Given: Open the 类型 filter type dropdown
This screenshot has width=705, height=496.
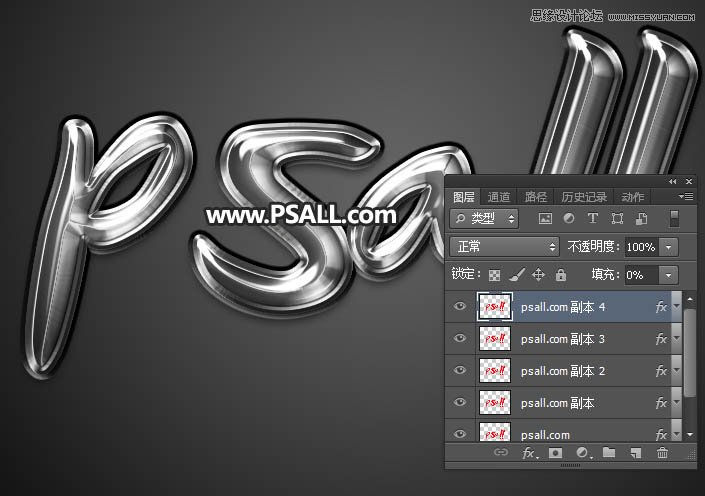Looking at the screenshot, I should (x=484, y=219).
